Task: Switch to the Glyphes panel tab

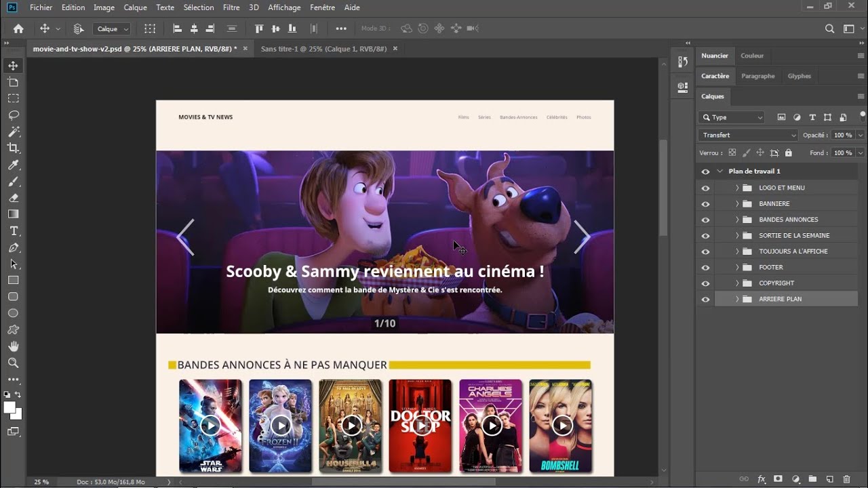Action: point(800,76)
